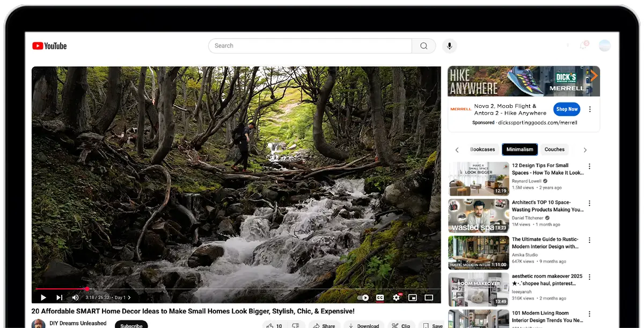
Task: Open the video settings gear
Action: [397, 297]
